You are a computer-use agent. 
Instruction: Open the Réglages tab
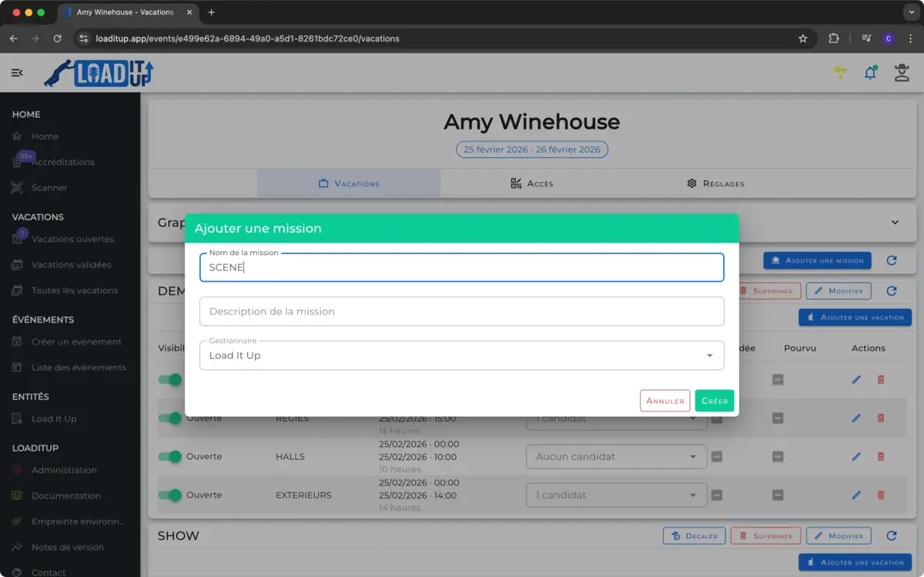click(715, 183)
